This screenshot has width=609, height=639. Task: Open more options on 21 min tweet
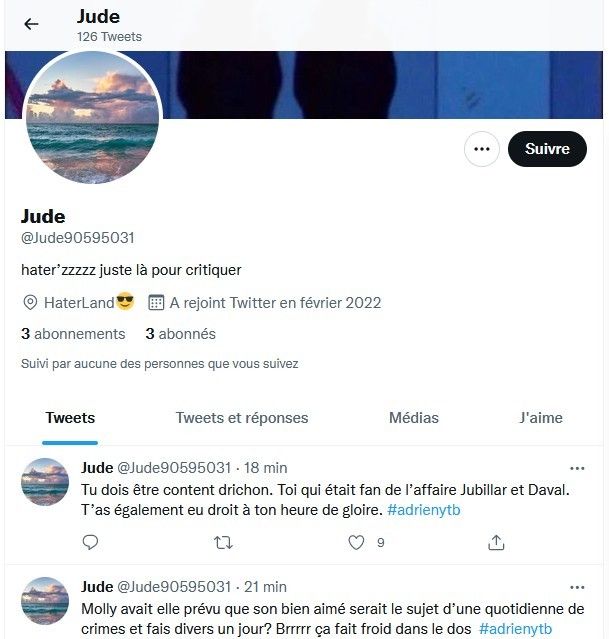click(x=577, y=588)
